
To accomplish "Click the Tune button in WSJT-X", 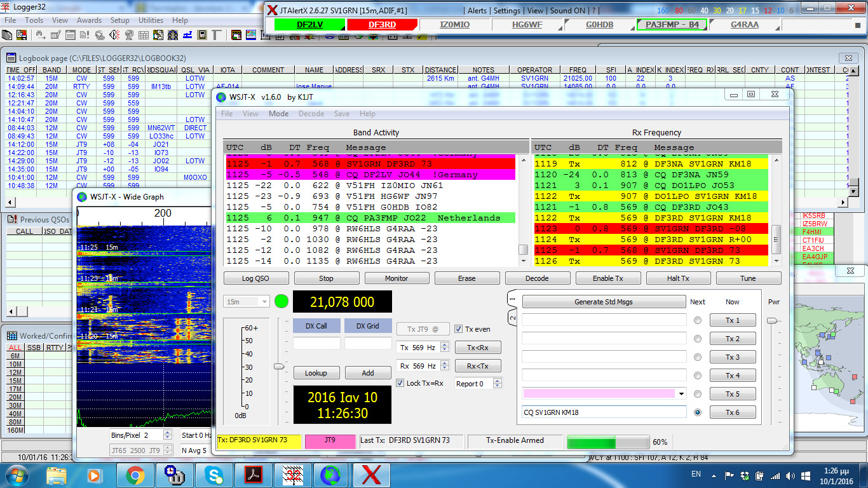I will tap(749, 278).
